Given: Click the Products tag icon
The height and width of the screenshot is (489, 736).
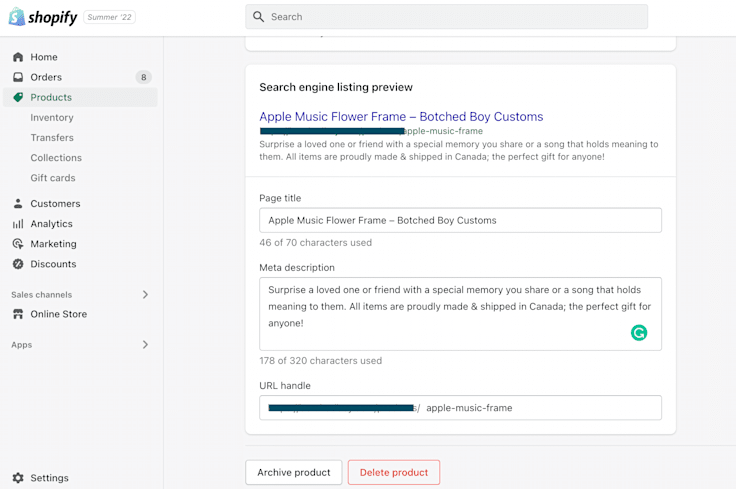Looking at the screenshot, I should pyautogui.click(x=18, y=97).
